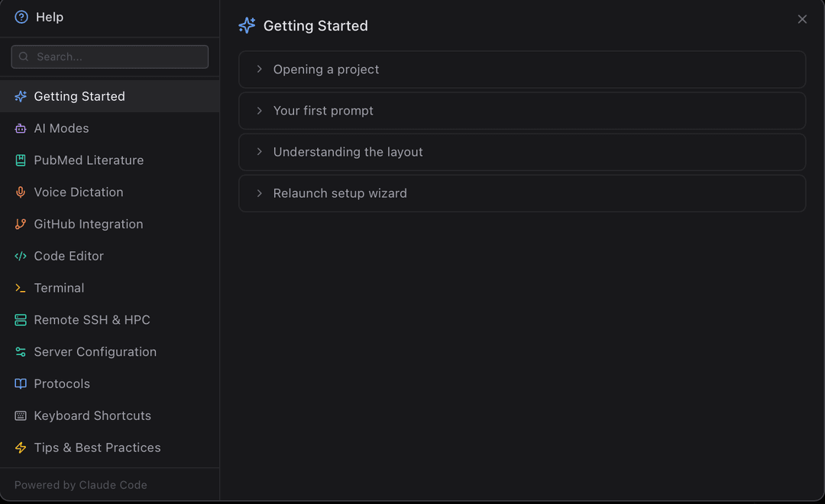This screenshot has height=504, width=825.
Task: Click the GitHub Integration branch icon
Action: (x=21, y=224)
